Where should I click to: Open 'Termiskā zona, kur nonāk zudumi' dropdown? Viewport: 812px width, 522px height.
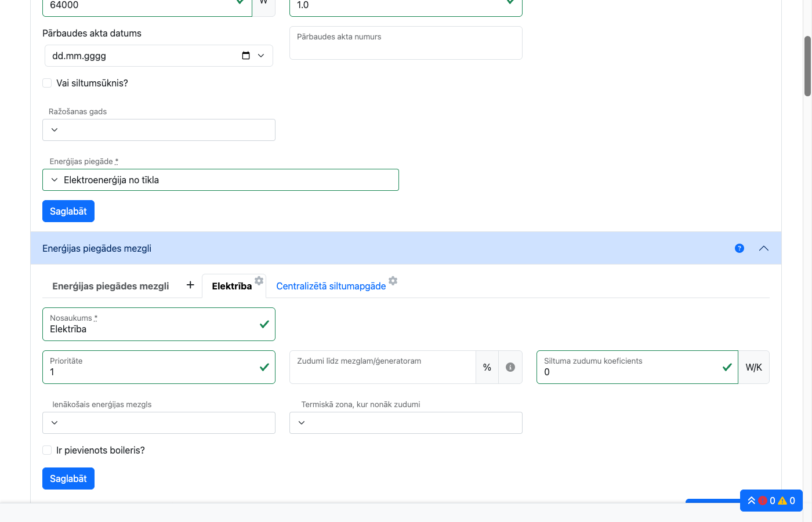point(406,423)
